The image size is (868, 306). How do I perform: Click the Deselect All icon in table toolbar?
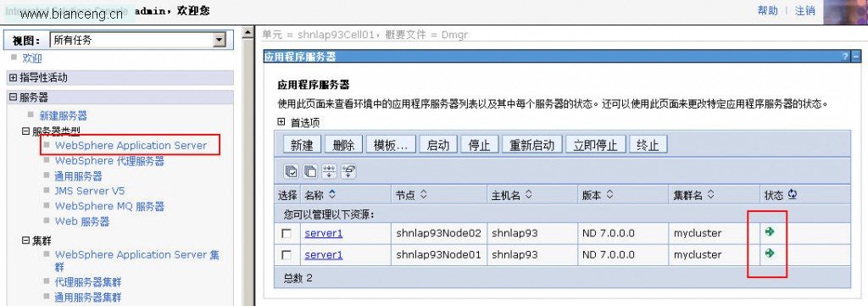[310, 171]
